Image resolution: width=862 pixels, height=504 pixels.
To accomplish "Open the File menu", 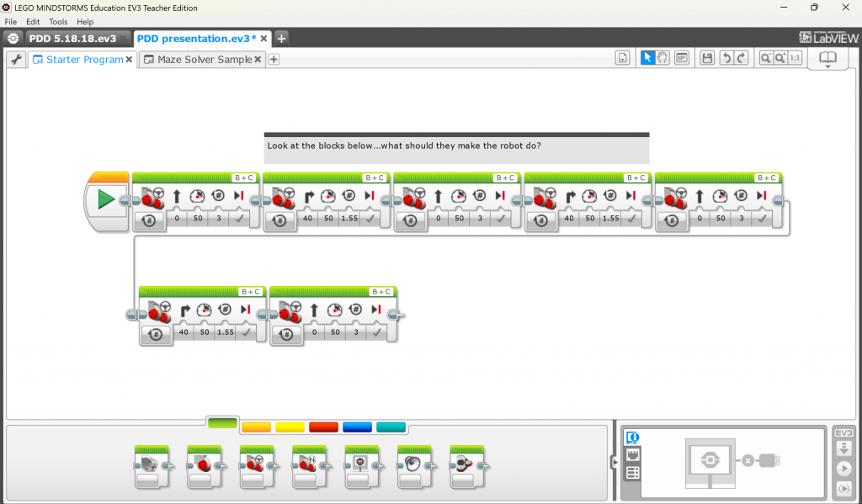I will [10, 22].
